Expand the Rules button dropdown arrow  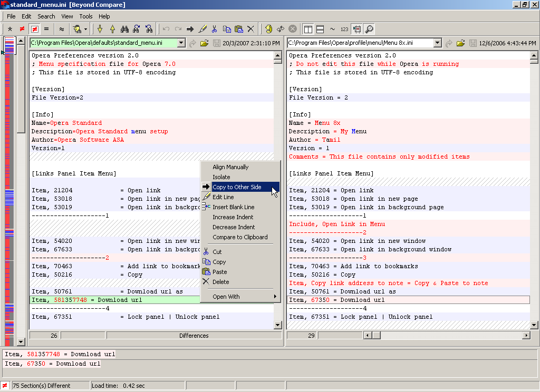(x=86, y=30)
